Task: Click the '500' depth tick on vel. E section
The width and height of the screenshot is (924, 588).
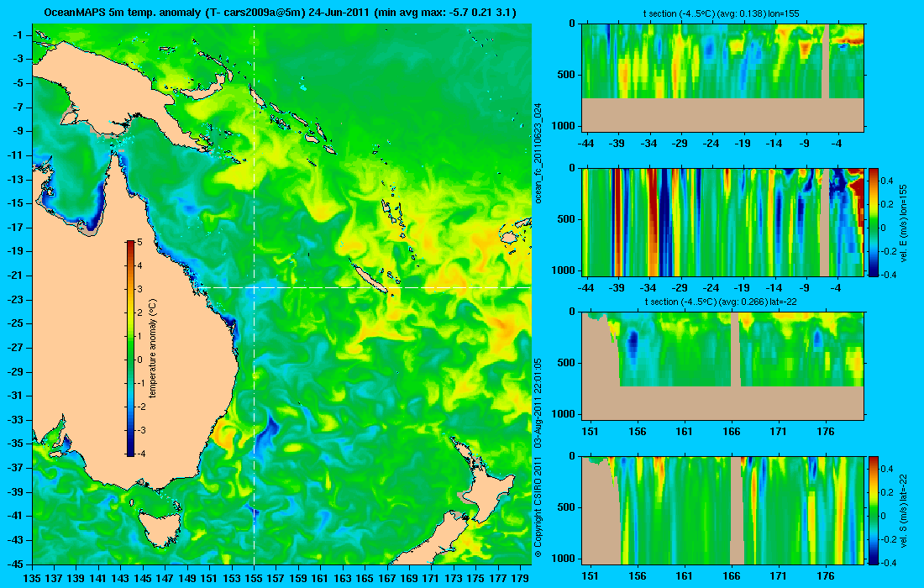Action: [x=565, y=219]
